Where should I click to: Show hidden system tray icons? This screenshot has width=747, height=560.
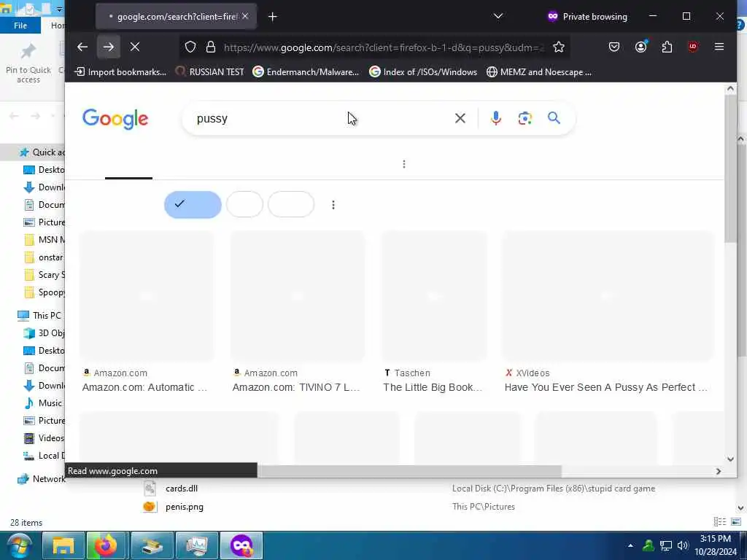point(630,545)
